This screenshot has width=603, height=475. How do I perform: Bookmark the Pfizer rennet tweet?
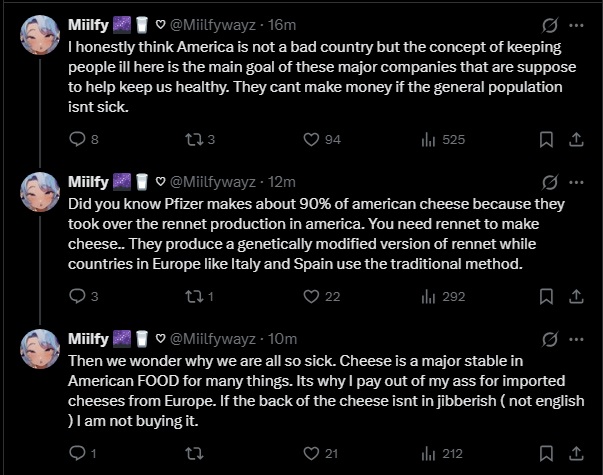tap(546, 296)
